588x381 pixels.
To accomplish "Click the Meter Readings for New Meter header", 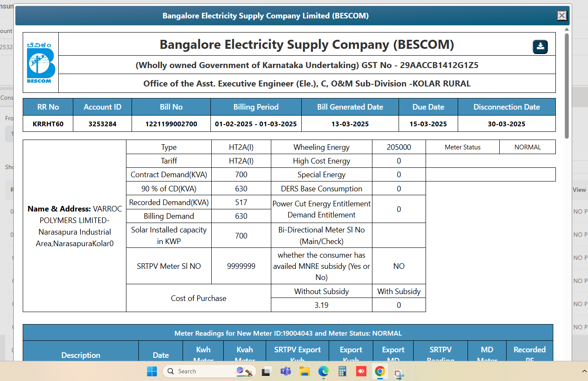I will (288, 333).
